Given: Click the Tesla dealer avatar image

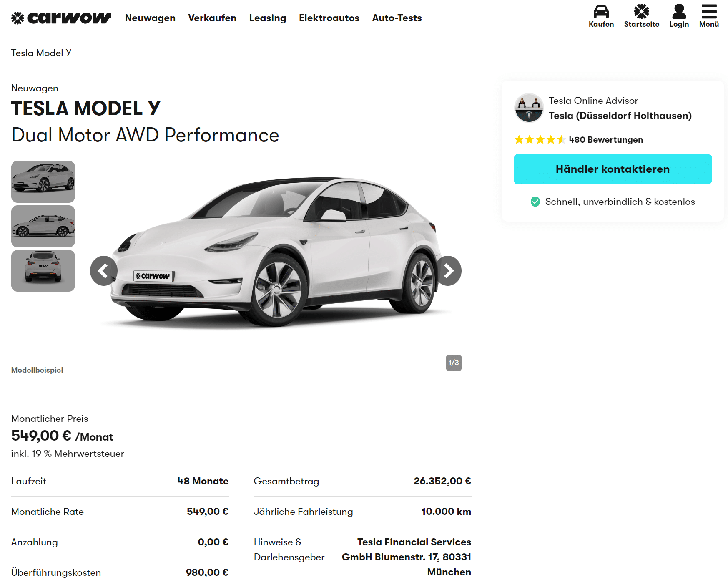Looking at the screenshot, I should coord(529,108).
